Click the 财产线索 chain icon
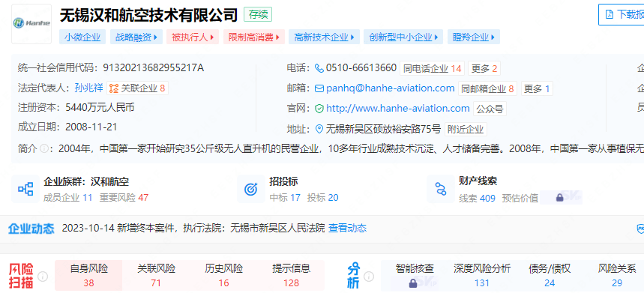 coord(441,189)
